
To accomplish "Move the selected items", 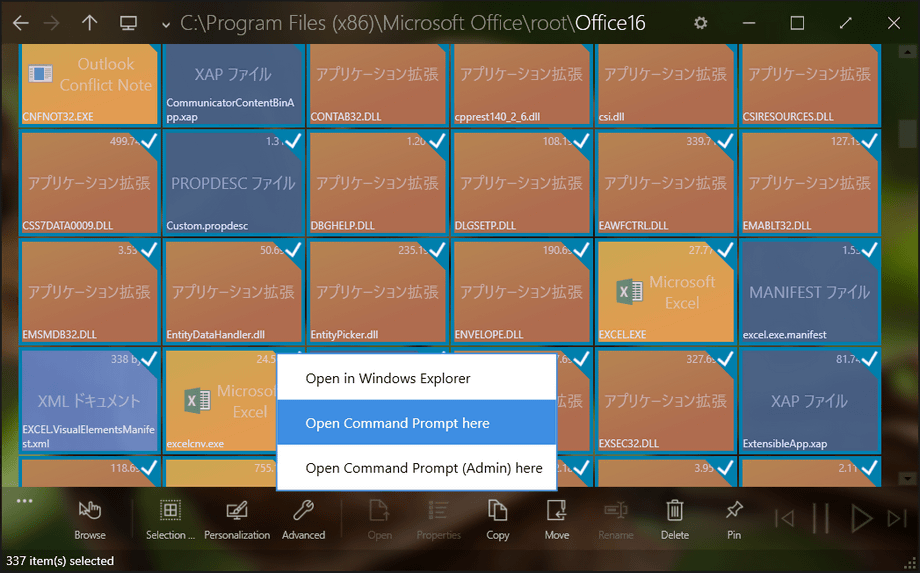I will click(556, 520).
